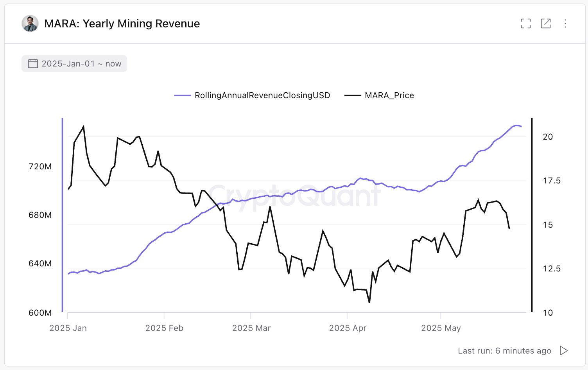Run the query with the play icon

coord(563,350)
